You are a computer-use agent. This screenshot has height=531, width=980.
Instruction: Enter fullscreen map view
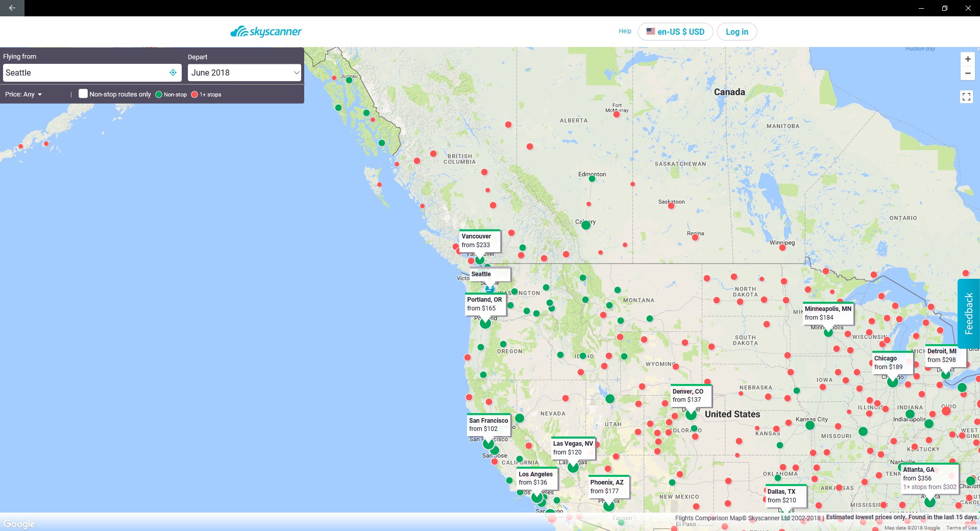tap(967, 96)
